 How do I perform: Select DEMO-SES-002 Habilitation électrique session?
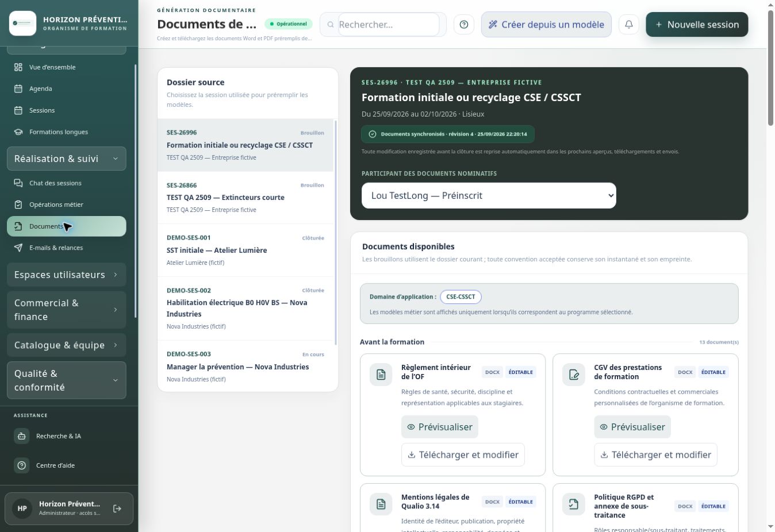coord(245,309)
